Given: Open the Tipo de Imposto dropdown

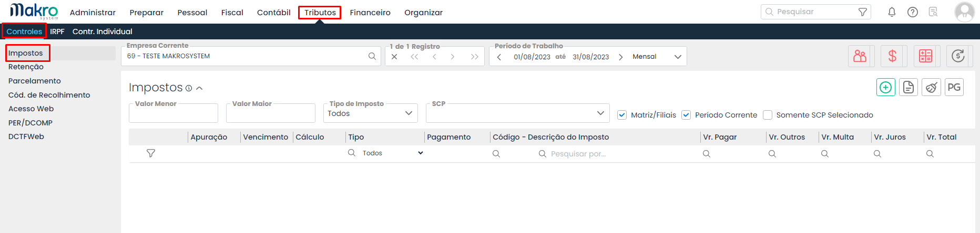Looking at the screenshot, I should [x=371, y=113].
